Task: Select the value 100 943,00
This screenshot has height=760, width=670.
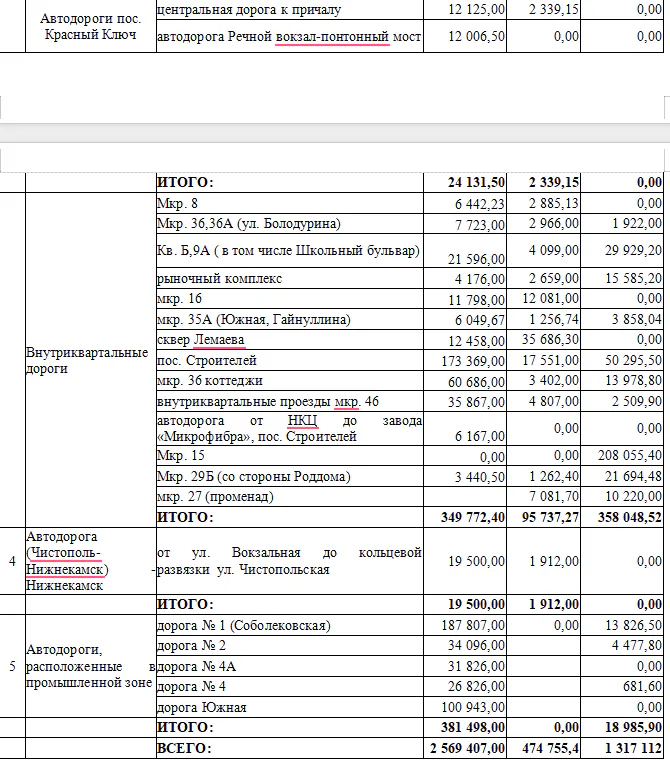Action: coord(473,708)
